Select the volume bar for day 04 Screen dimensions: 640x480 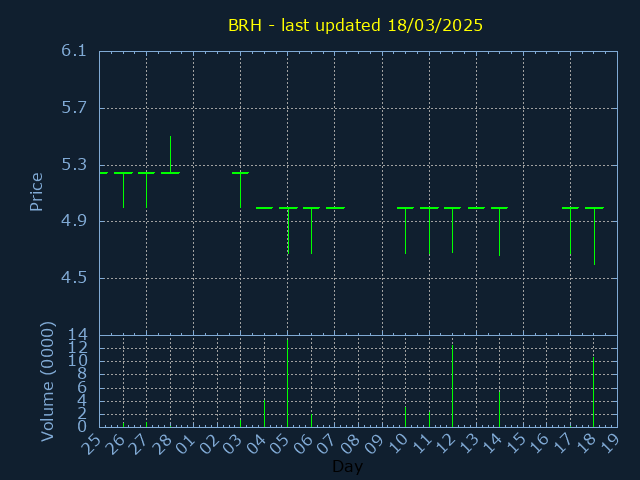pyautogui.click(x=264, y=413)
